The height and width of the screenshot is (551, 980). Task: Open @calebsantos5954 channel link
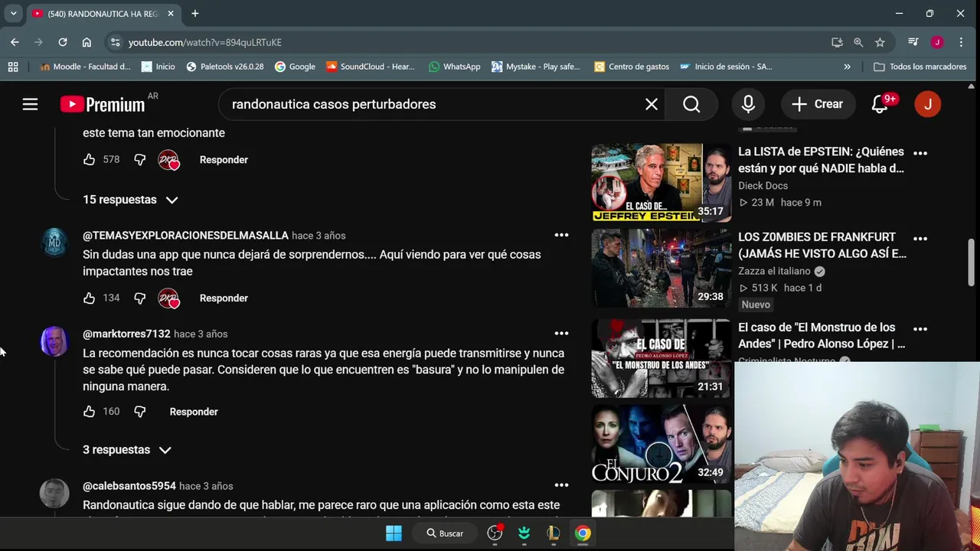(x=129, y=486)
